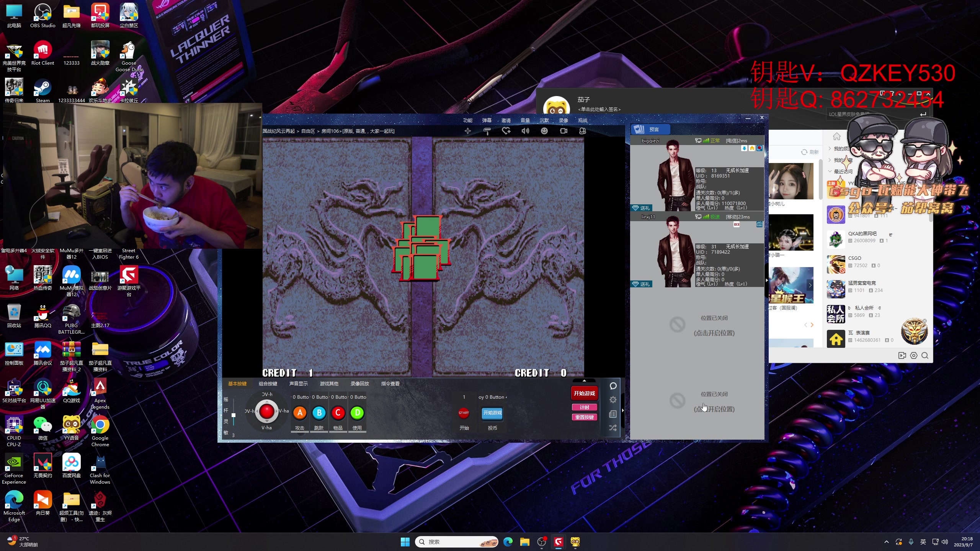Click the blue 开始游戏 coin button

pyautogui.click(x=492, y=413)
